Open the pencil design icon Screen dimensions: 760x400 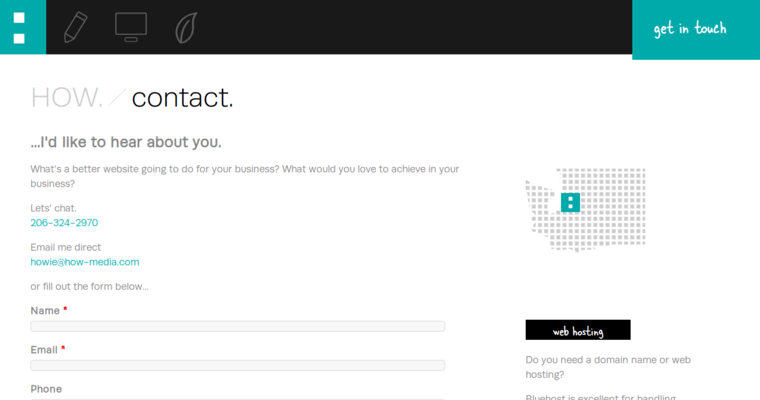click(x=76, y=27)
